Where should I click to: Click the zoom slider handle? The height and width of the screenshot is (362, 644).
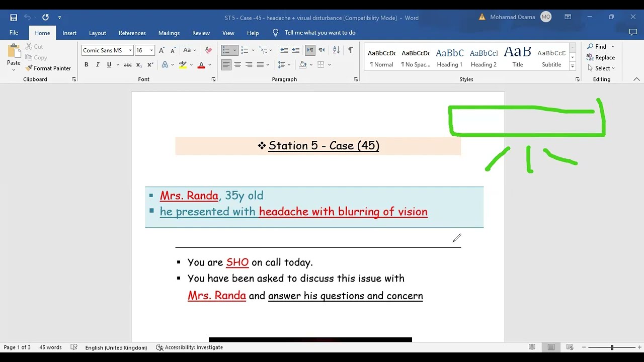(x=612, y=347)
